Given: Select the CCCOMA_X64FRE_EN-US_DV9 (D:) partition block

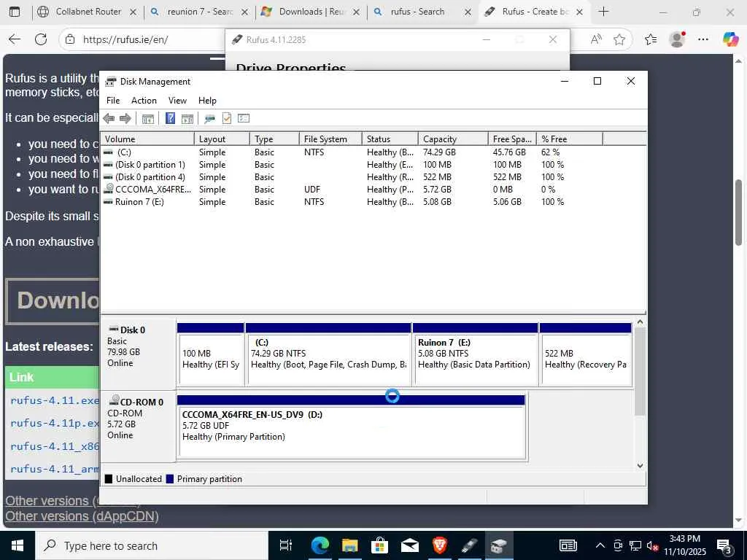Looking at the screenshot, I should tap(352, 427).
